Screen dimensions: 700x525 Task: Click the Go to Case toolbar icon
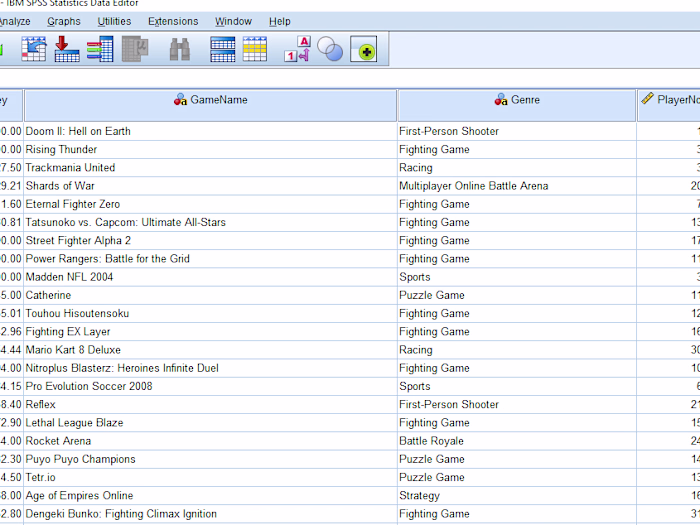[x=34, y=49]
